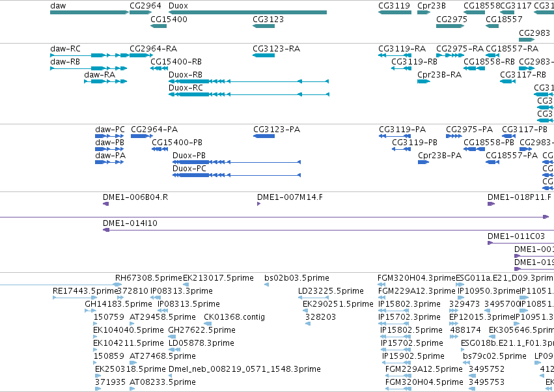554x392 pixels.
Task: Click the CG15400 gene glyph
Action: pyautogui.click(x=159, y=26)
